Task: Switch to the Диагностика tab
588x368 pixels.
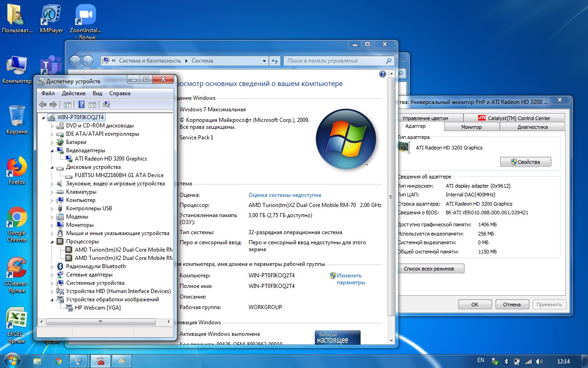Action: click(x=532, y=127)
